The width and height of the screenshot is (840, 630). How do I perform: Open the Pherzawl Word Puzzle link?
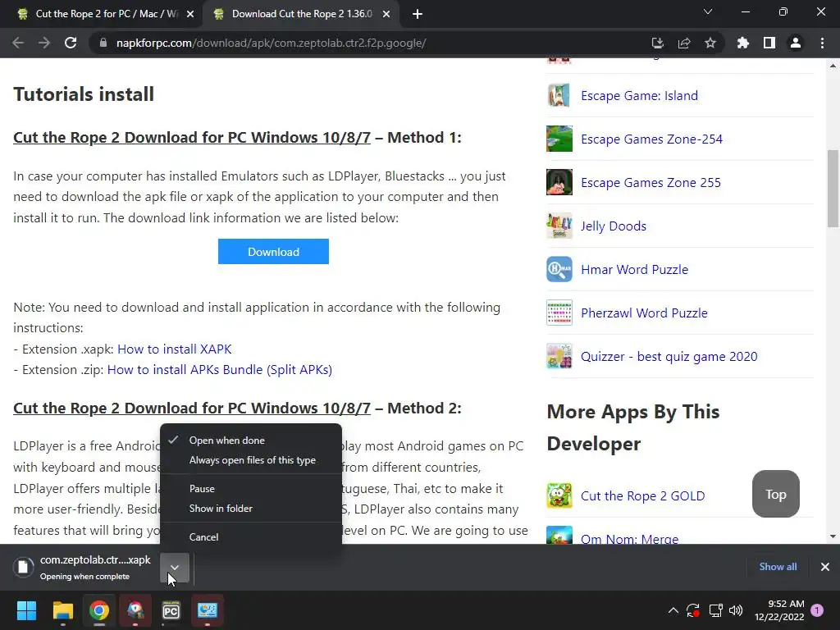coord(644,313)
